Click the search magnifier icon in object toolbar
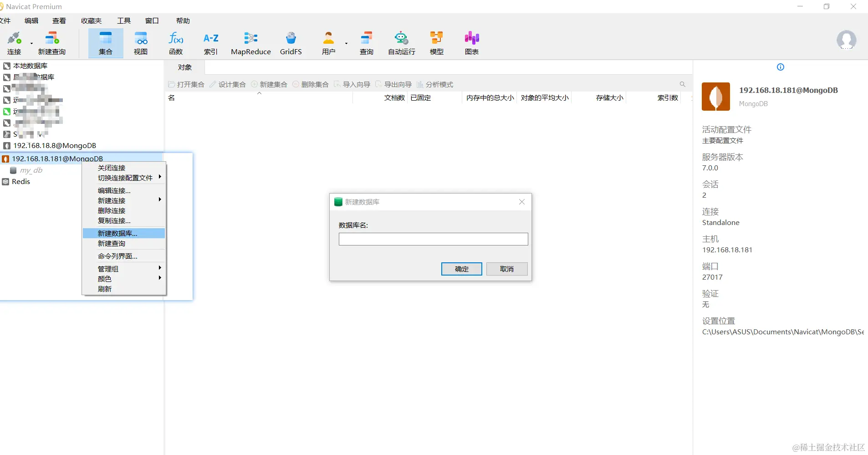Screen dimensions: 868x455 pos(683,84)
